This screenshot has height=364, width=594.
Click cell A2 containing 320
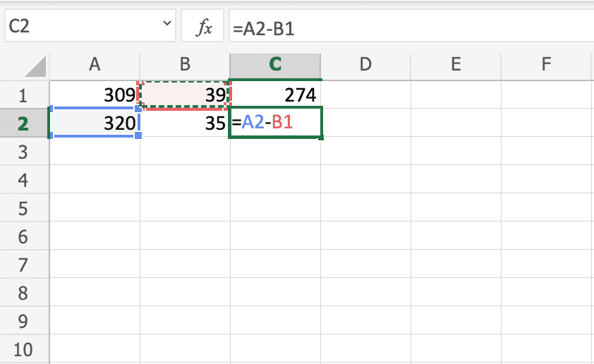(x=95, y=123)
